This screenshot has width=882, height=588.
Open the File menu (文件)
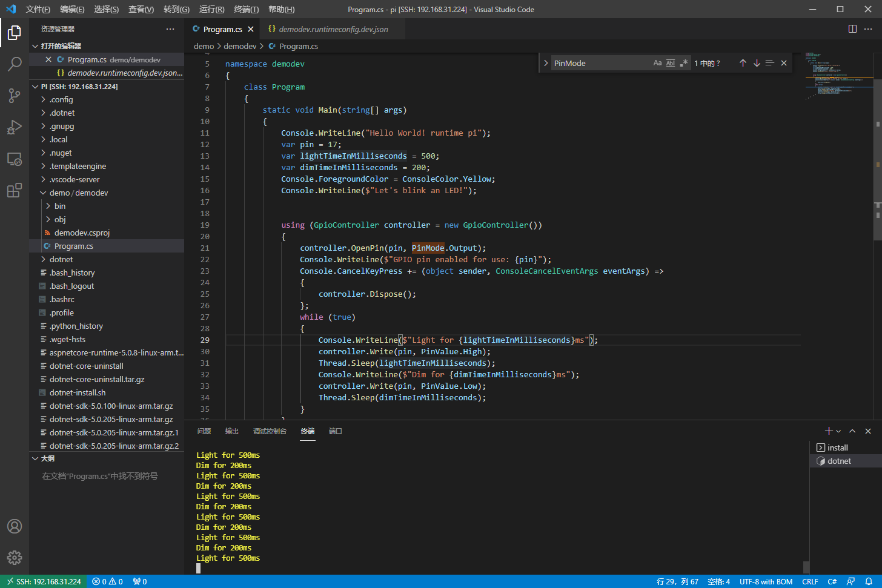(x=38, y=9)
